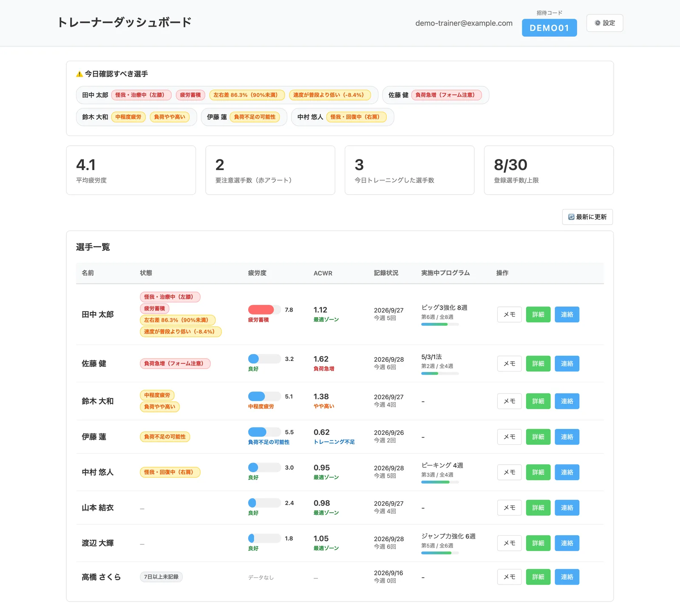Open メモ for 高橋 さくら

[509, 577]
